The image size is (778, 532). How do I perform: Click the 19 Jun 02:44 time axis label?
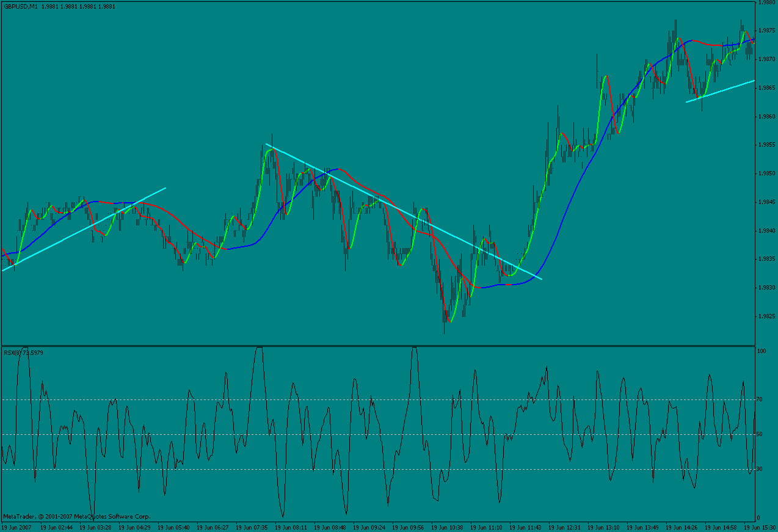click(x=55, y=527)
